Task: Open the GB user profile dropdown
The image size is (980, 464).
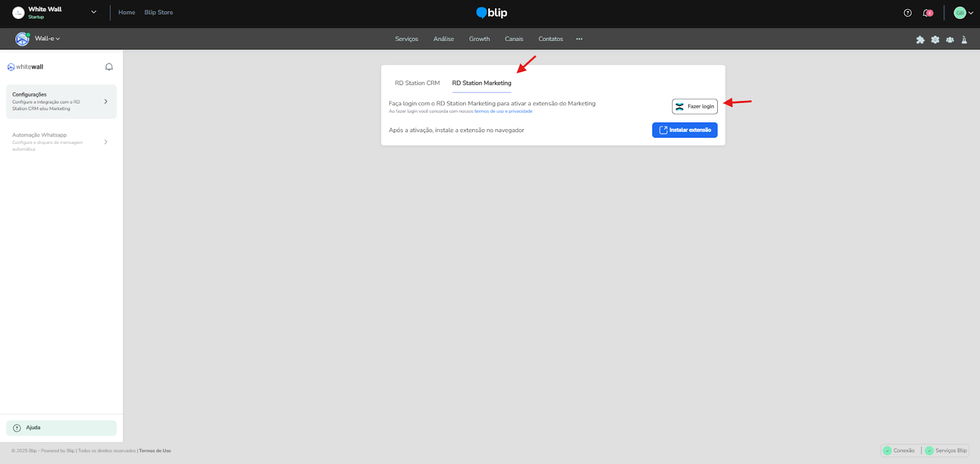Action: tap(963, 13)
